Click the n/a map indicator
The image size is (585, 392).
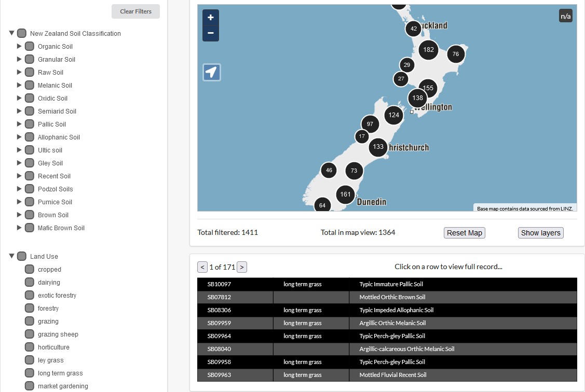[565, 16]
